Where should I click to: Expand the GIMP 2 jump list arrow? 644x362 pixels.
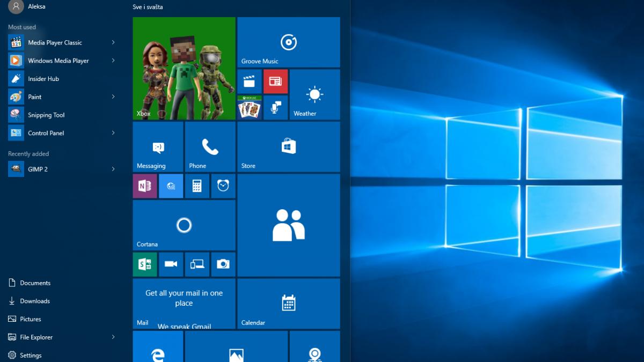[x=113, y=169]
